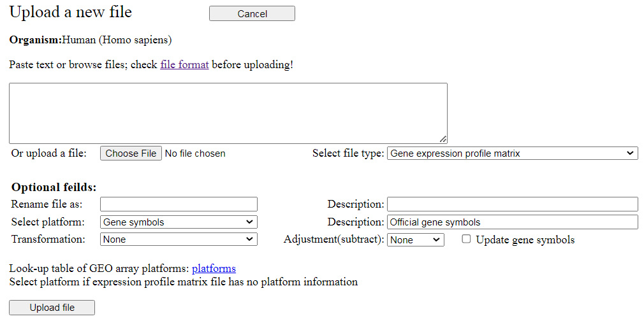Open the Transformation dropdown

[x=179, y=239]
